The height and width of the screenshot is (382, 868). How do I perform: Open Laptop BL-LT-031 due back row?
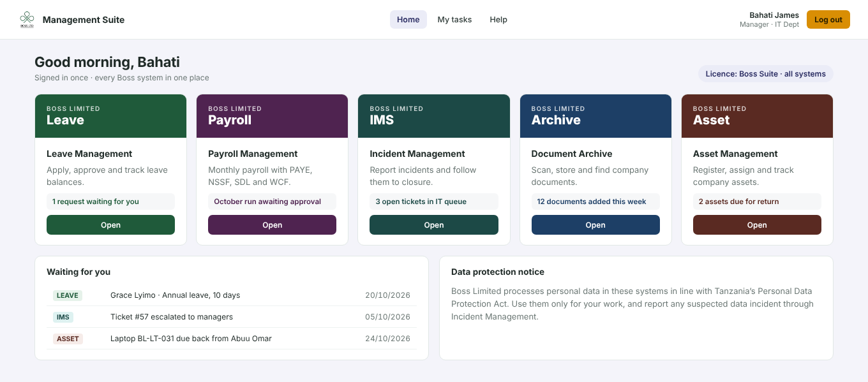click(232, 339)
